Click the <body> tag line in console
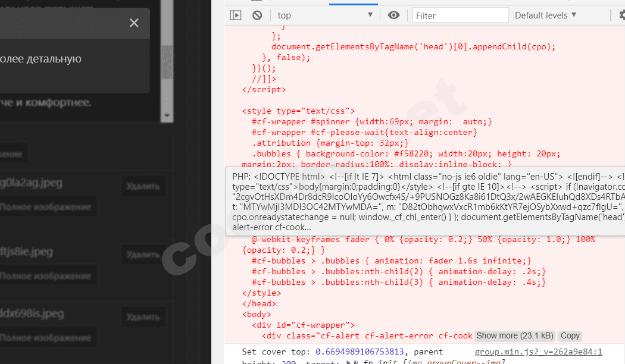The height and width of the screenshot is (364, 625). tap(257, 314)
